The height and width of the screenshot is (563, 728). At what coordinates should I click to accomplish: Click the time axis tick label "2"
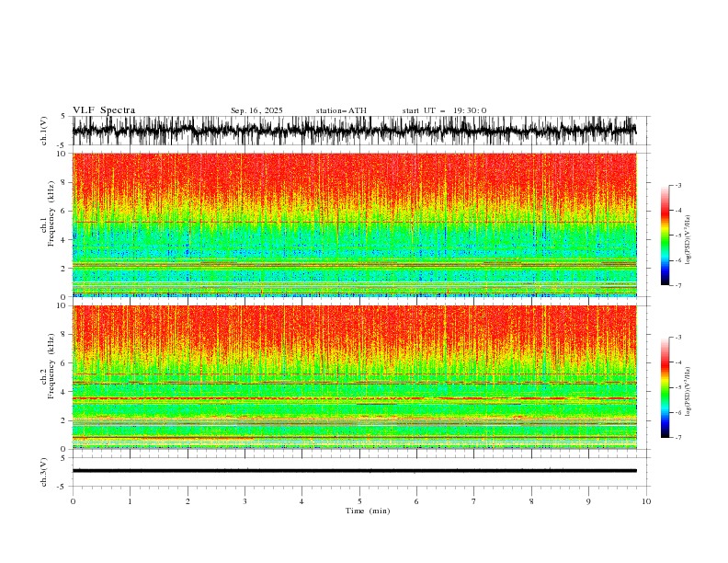point(188,501)
